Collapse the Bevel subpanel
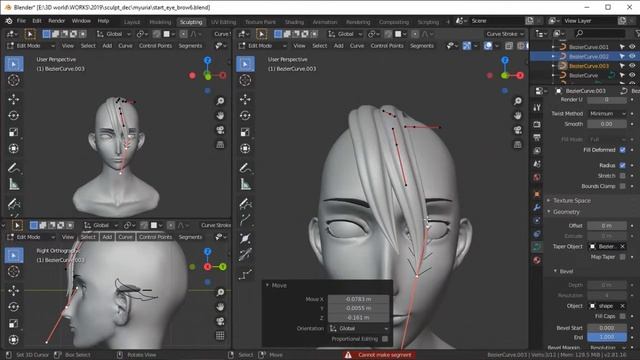The image size is (640, 360). click(x=555, y=271)
